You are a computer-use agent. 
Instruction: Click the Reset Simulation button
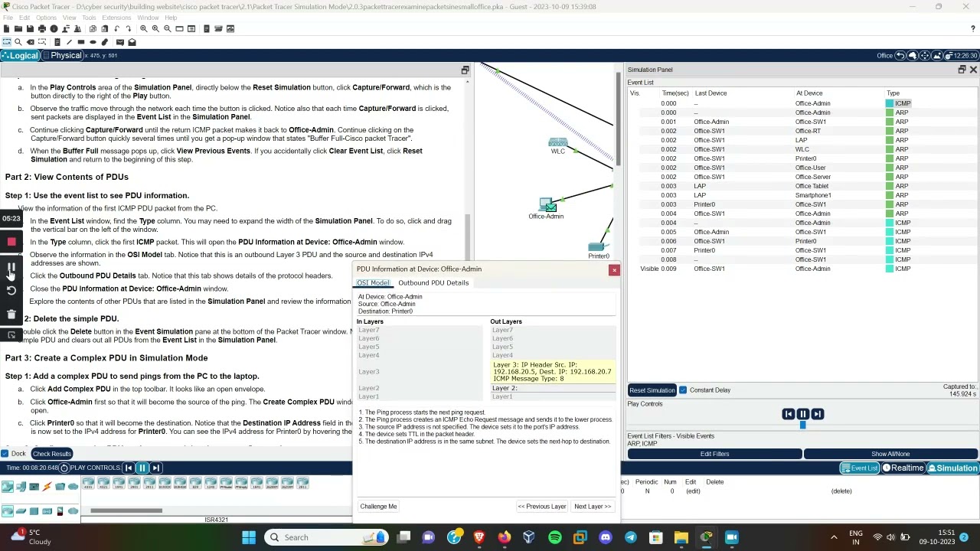(652, 390)
